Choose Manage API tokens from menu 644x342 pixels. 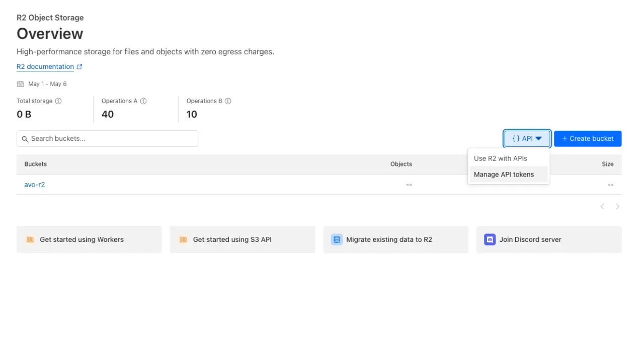(x=504, y=175)
